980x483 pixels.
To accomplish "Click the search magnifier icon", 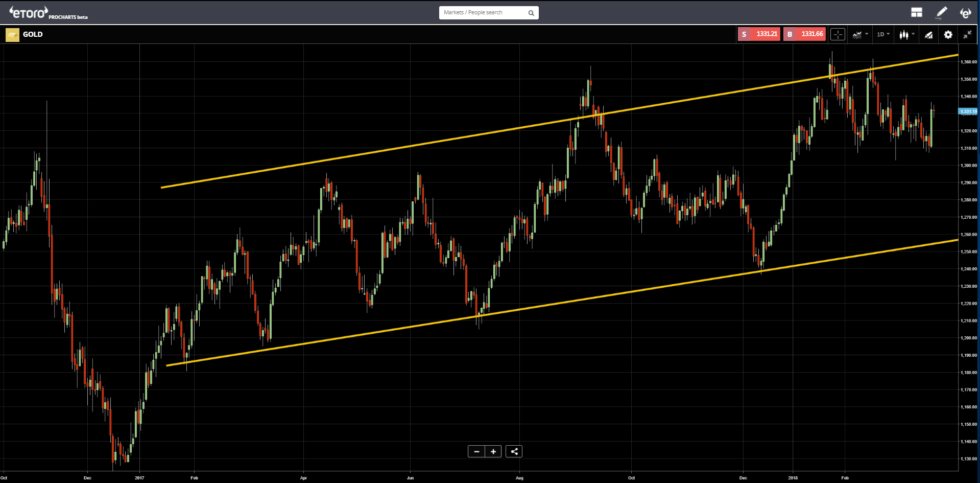I will (x=531, y=13).
